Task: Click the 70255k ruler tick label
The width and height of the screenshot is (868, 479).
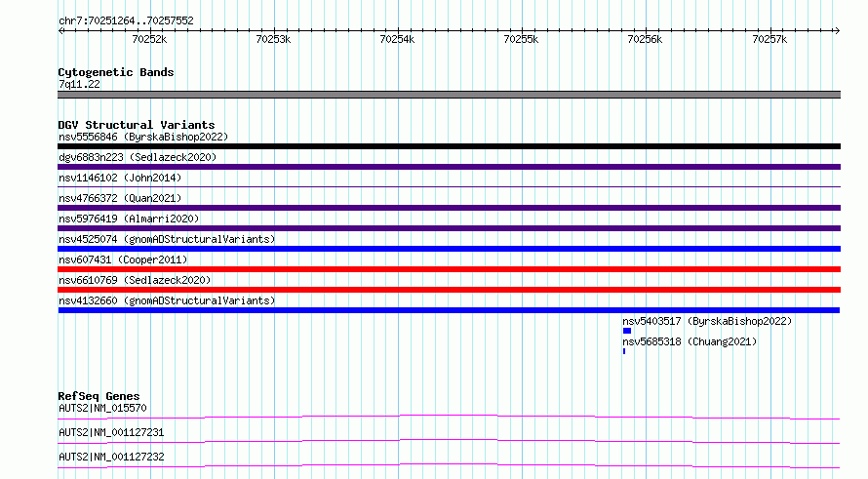Action: [521, 39]
